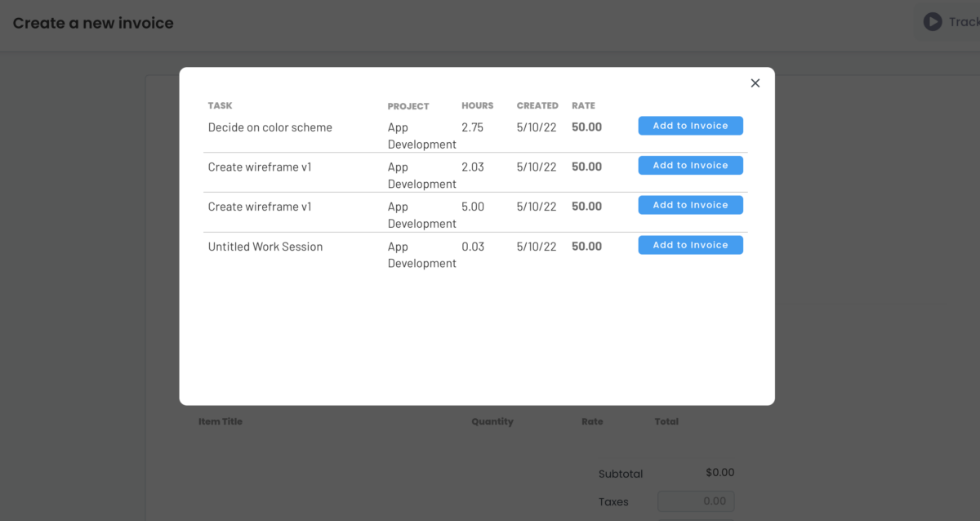Sort the list by RATE column
The image size is (980, 521).
pos(583,105)
